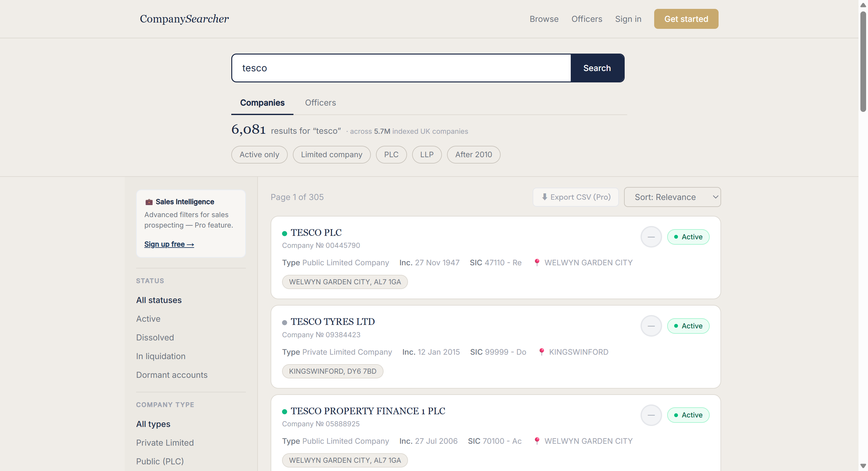This screenshot has width=868, height=471.
Task: Click the Active badge on TESCO PLC
Action: [688, 237]
